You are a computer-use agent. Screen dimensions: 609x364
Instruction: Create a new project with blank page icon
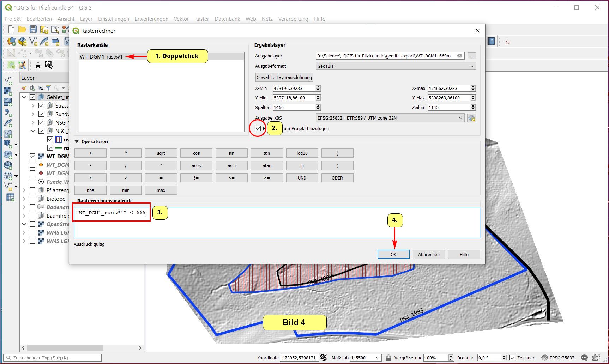pyautogui.click(x=11, y=29)
